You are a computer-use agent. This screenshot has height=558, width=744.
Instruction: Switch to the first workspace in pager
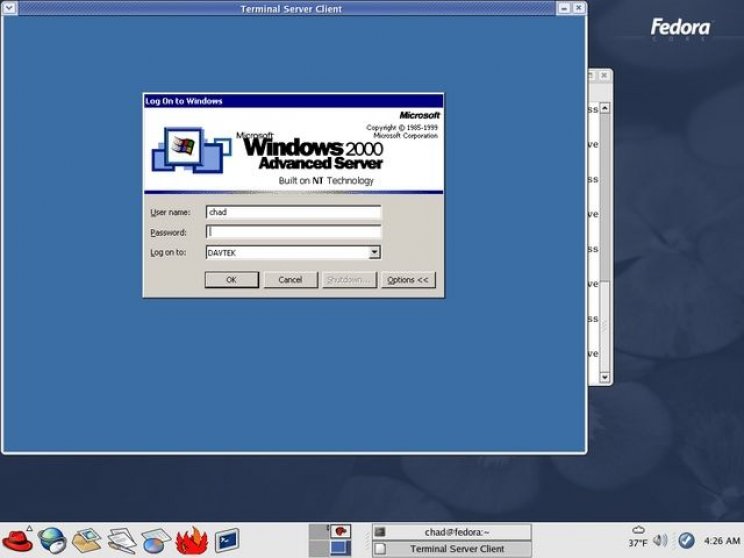coord(318,531)
